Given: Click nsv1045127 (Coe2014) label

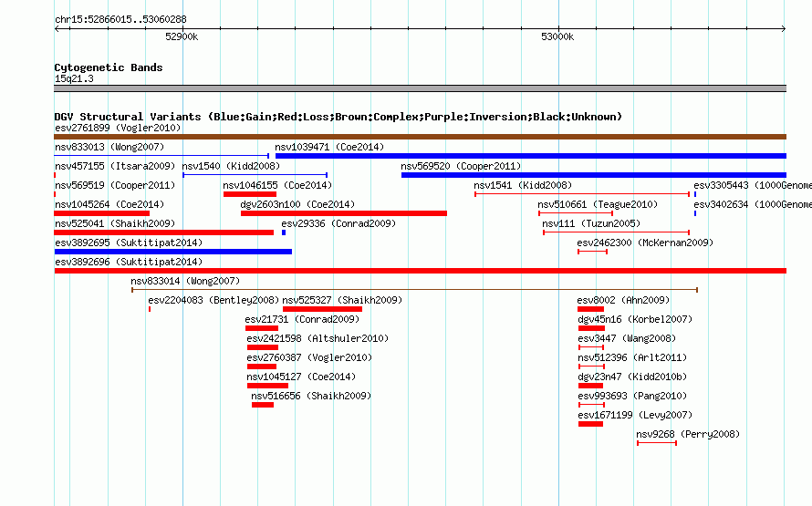Looking at the screenshot, I should point(301,377).
